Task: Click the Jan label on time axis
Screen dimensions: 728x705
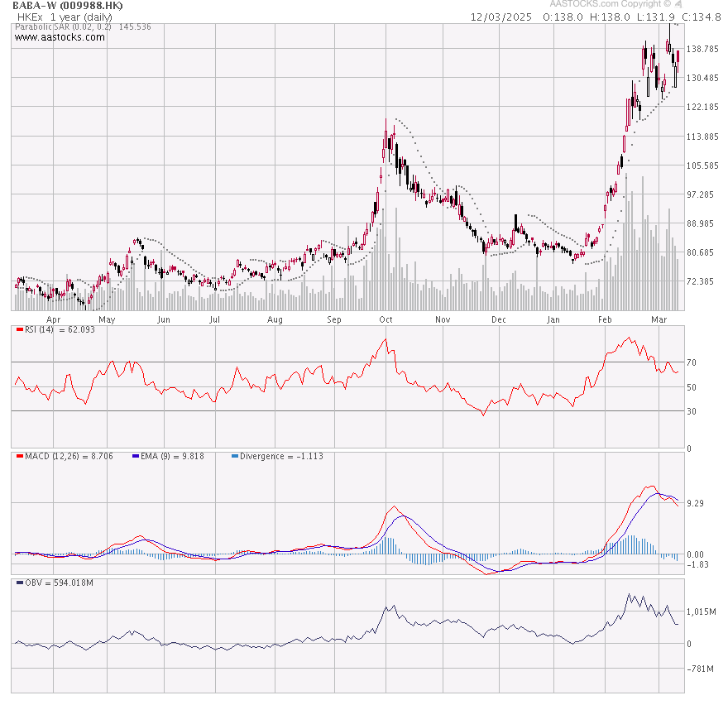Action: tap(553, 319)
